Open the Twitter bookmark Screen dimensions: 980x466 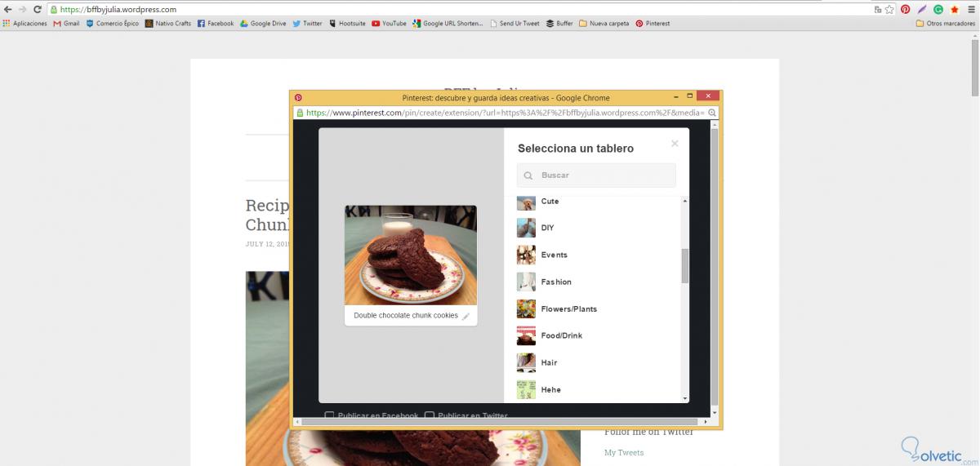pyautogui.click(x=307, y=24)
